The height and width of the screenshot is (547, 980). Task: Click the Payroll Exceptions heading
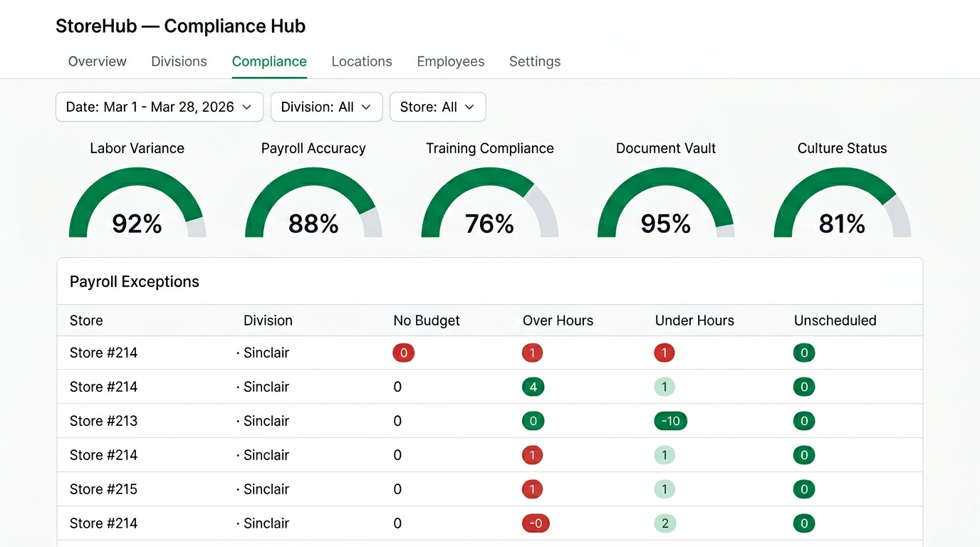pyautogui.click(x=135, y=281)
